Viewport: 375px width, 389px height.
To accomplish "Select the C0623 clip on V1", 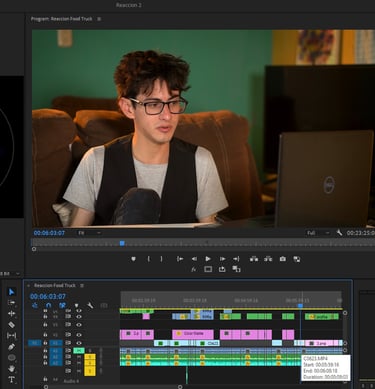I will click(208, 343).
